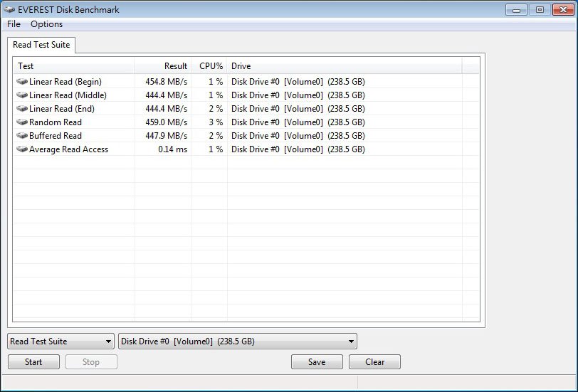Open the Disk Drive #0 selection dropdown
Image resolution: width=578 pixels, height=392 pixels.
pos(238,341)
